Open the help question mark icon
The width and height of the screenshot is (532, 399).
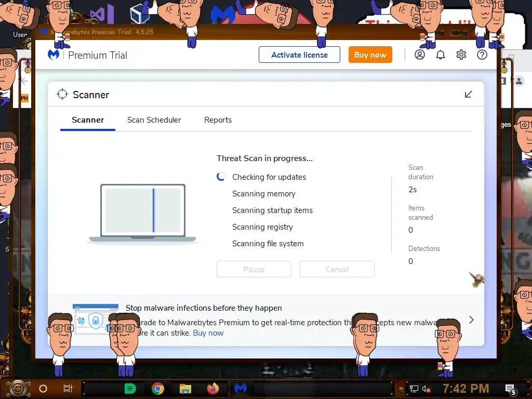(x=482, y=55)
